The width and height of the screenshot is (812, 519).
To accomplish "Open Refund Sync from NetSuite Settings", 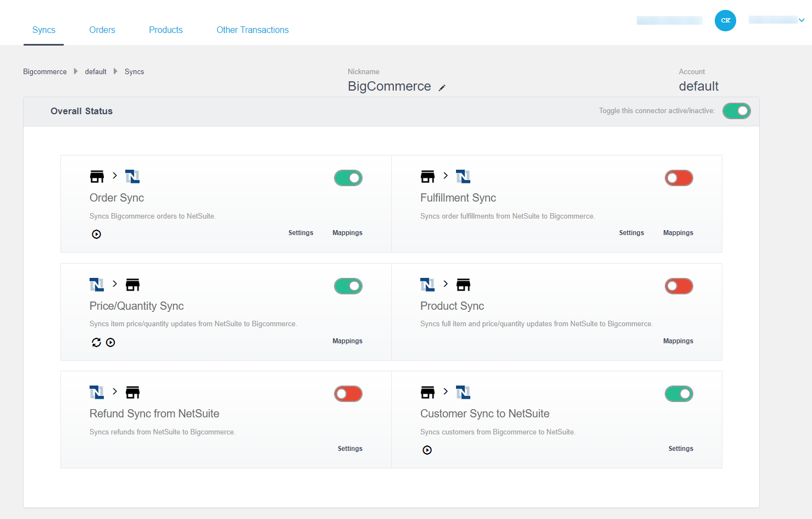I will 350,449.
